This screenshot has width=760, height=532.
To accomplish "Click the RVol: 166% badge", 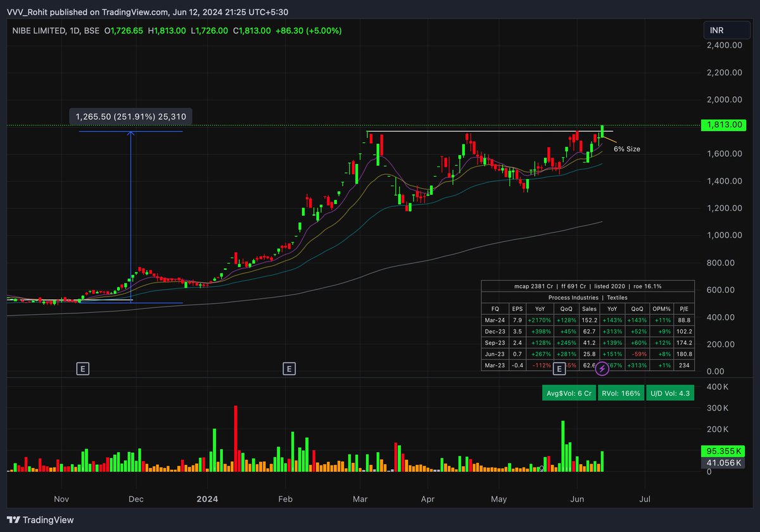I will coord(622,393).
